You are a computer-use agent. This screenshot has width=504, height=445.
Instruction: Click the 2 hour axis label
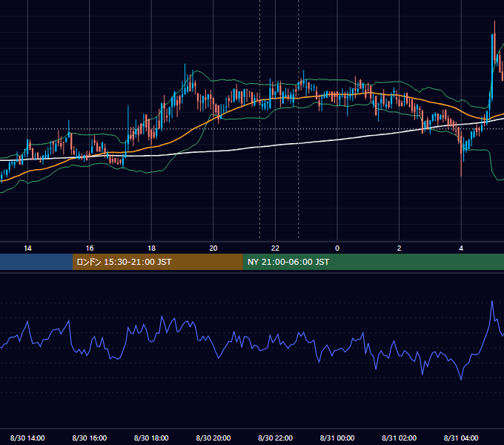click(x=399, y=248)
